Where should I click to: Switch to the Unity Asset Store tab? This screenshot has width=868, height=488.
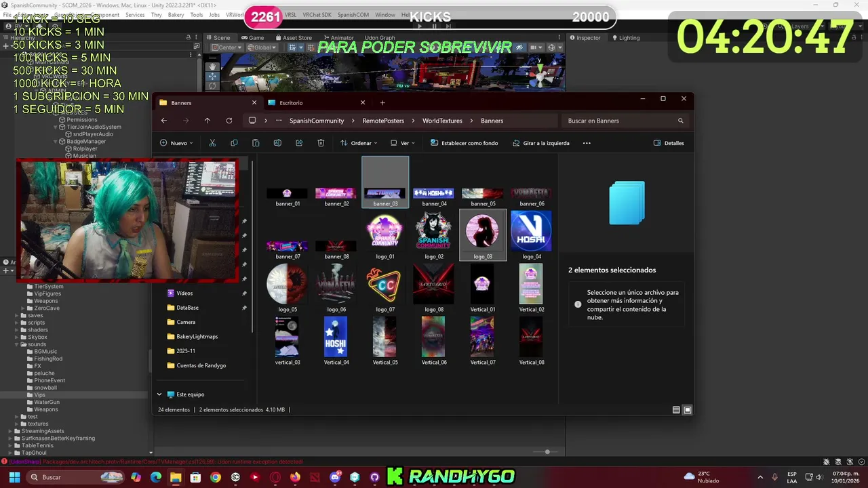(293, 37)
